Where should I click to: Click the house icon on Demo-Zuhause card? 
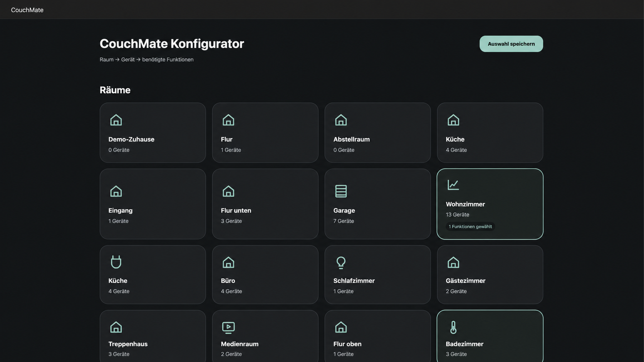(116, 120)
